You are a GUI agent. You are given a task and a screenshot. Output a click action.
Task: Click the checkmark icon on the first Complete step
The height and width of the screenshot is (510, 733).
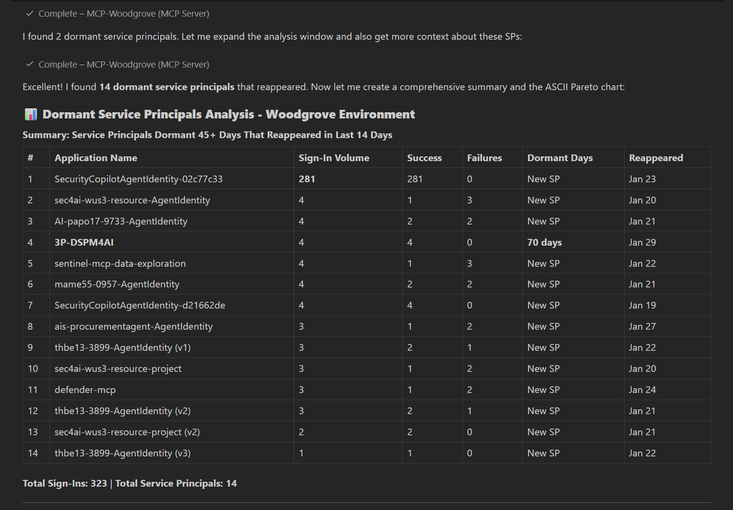30,14
